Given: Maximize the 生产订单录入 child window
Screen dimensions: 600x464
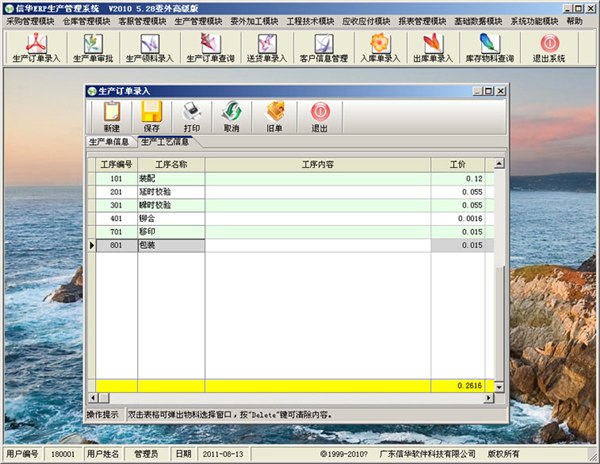Looking at the screenshot, I should point(489,91).
